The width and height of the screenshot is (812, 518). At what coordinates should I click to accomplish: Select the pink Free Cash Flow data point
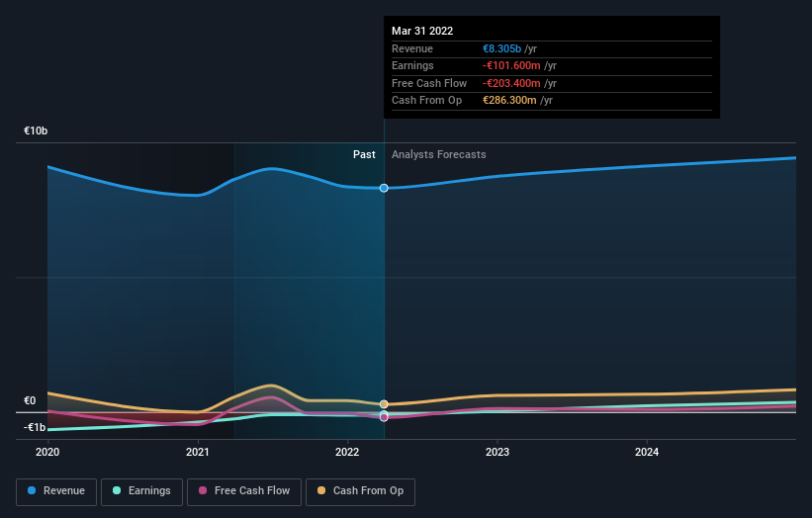coord(384,417)
